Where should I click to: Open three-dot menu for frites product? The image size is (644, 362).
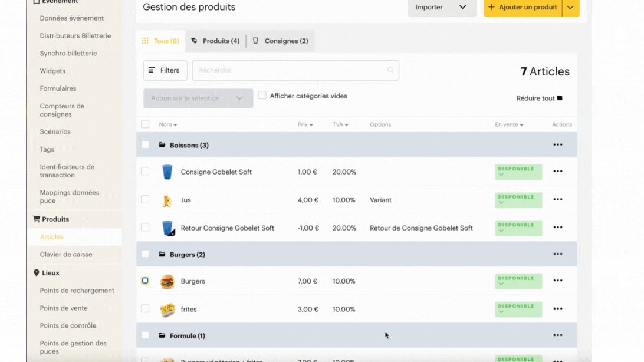557,309
